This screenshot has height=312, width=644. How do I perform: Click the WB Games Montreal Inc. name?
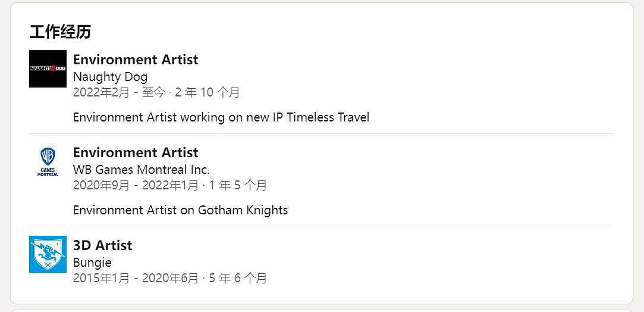point(141,170)
